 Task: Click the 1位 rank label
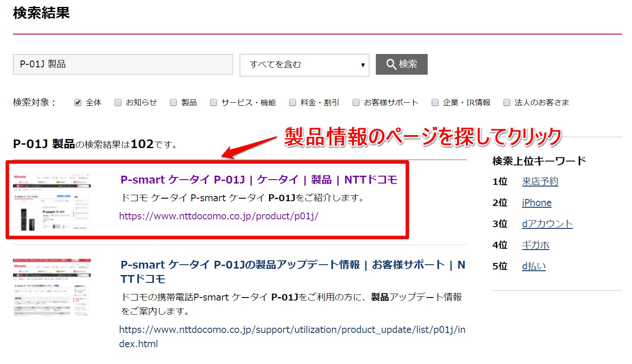click(500, 181)
